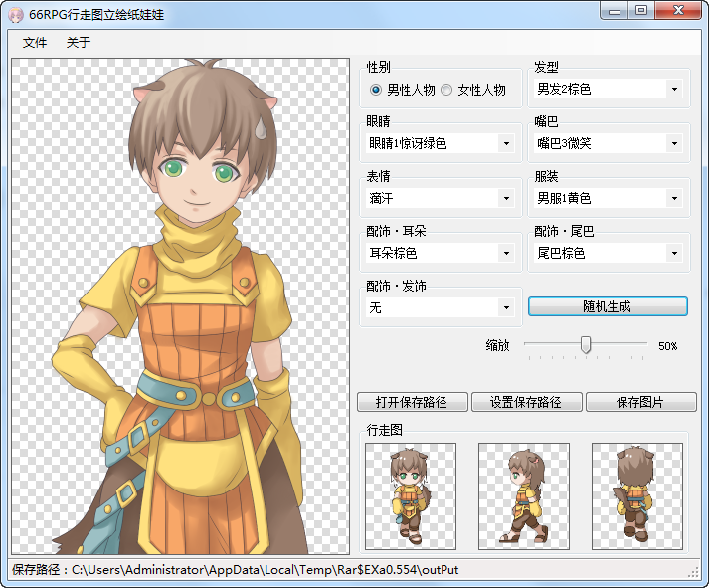The height and width of the screenshot is (588, 709).
Task: Expand the 配饰·发饰 dropdown arrow
Action: 506,308
